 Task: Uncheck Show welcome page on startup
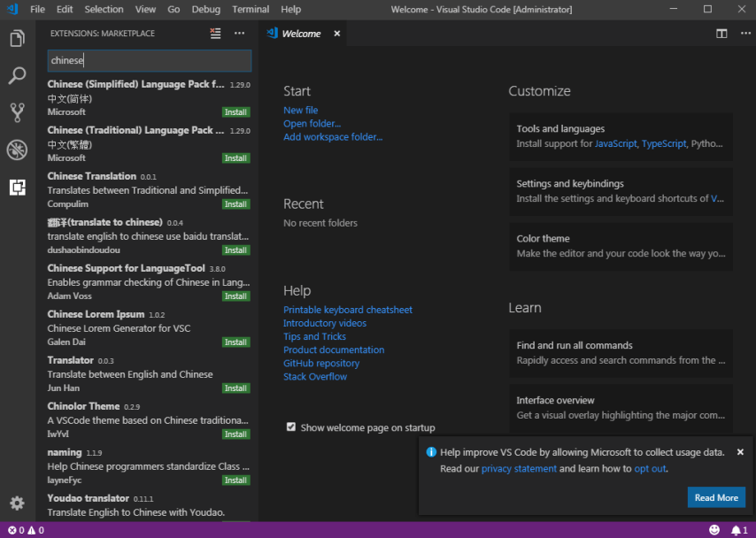(290, 427)
